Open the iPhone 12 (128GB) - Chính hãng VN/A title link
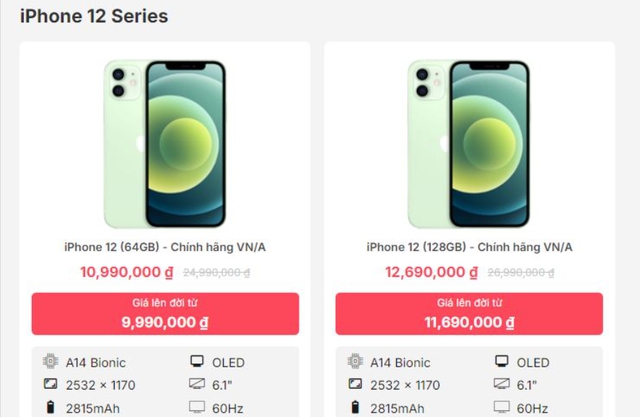 (x=469, y=247)
